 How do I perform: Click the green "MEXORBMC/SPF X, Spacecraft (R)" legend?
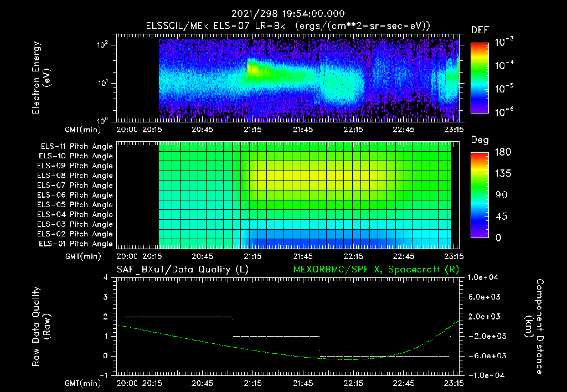coord(376,270)
